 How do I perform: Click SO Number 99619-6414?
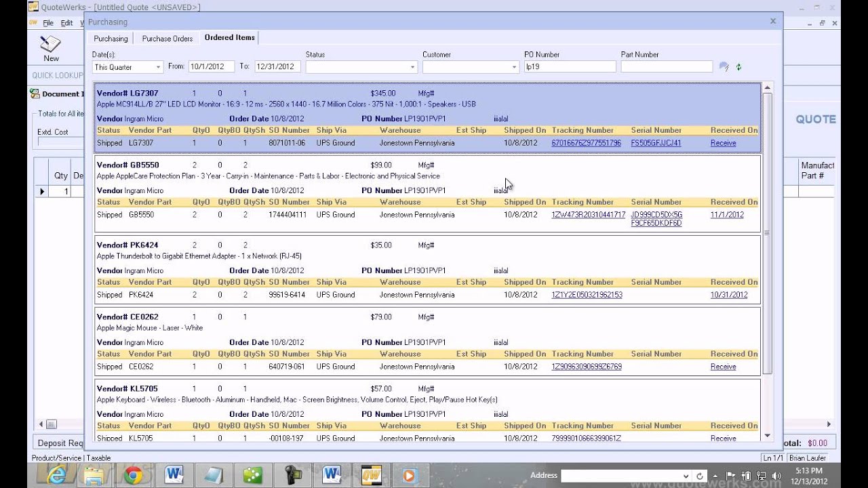[x=287, y=295]
